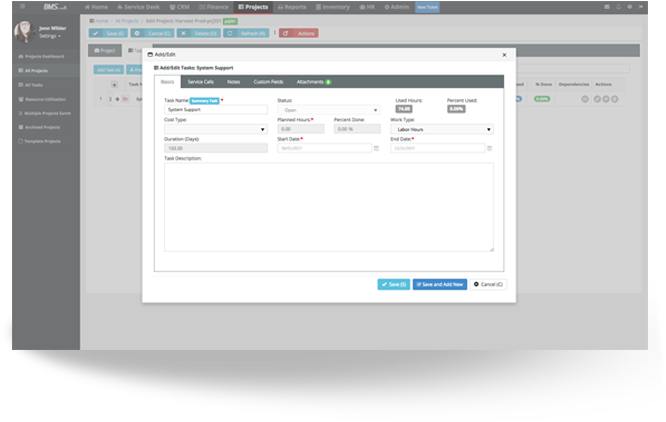Go to All Projects breadcrumb link
The image size is (666, 422).
click(127, 21)
